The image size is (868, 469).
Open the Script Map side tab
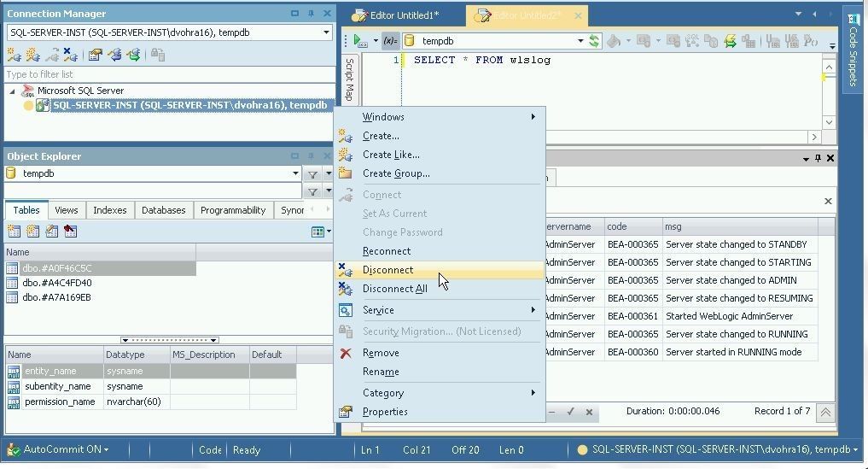pyautogui.click(x=349, y=79)
